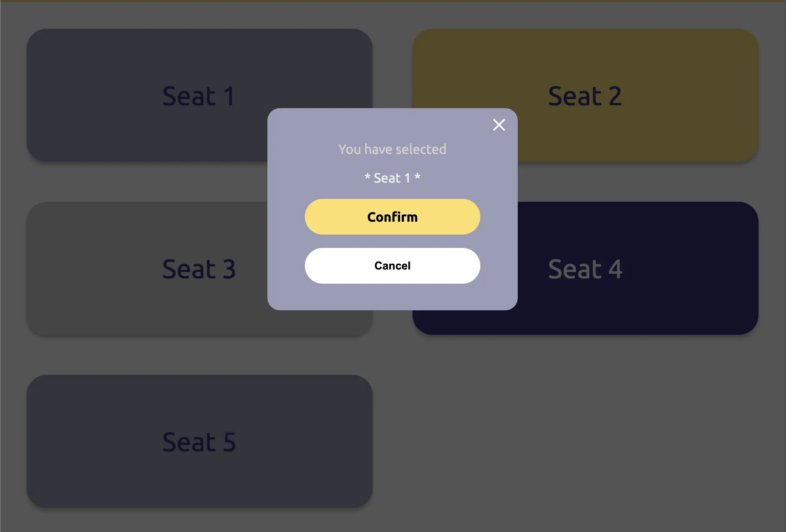786x532 pixels.
Task: Click the "Seat 3" text label
Action: coord(199,269)
